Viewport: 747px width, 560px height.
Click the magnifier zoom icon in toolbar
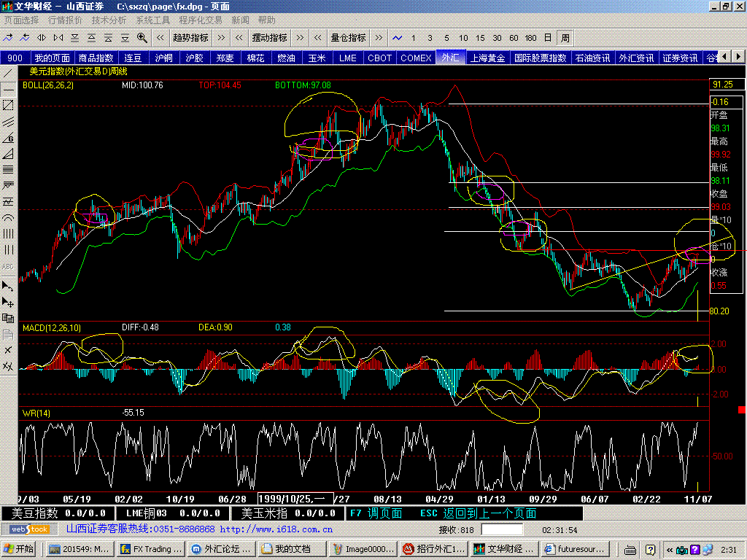[x=142, y=37]
